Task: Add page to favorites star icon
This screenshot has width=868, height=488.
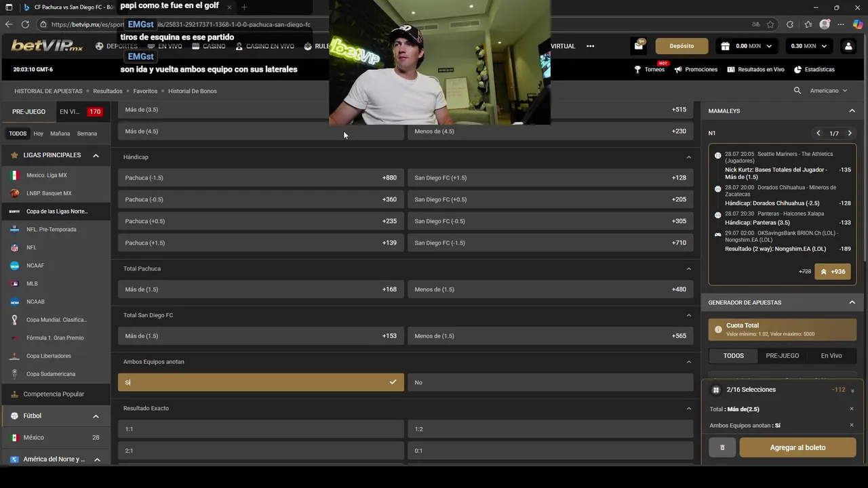Action: (x=770, y=24)
